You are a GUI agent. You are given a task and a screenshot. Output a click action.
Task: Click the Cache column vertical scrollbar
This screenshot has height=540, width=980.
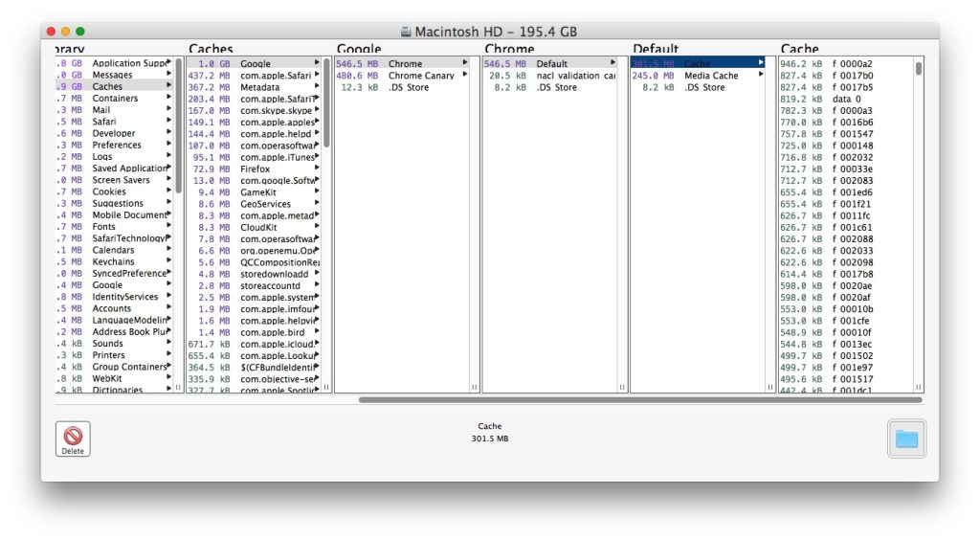pos(918,68)
